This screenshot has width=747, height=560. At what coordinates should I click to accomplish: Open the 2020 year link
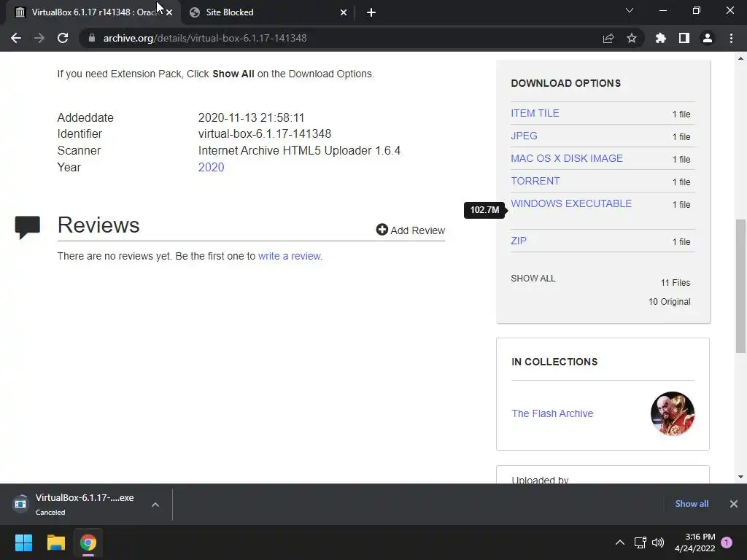[211, 168]
